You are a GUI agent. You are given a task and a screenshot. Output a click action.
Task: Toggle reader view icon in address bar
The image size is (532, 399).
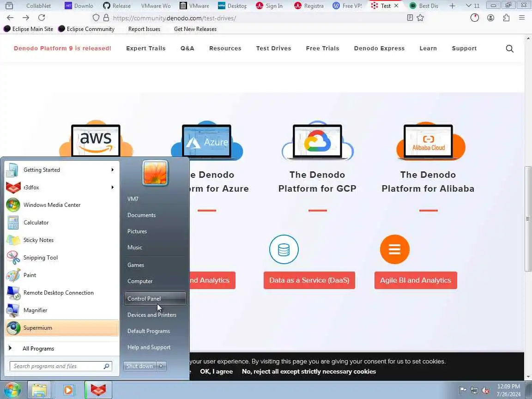pos(410,18)
